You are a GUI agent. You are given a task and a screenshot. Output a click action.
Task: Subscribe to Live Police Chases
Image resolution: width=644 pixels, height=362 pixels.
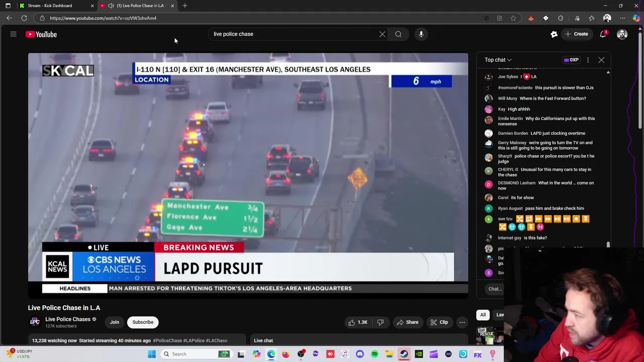pyautogui.click(x=143, y=322)
